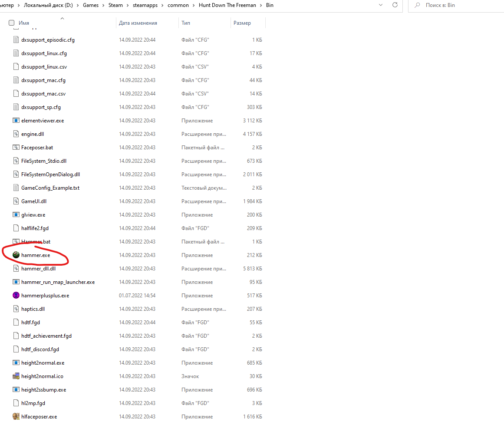Sort by the Тип column header
The height and width of the screenshot is (428, 504).
click(x=186, y=23)
